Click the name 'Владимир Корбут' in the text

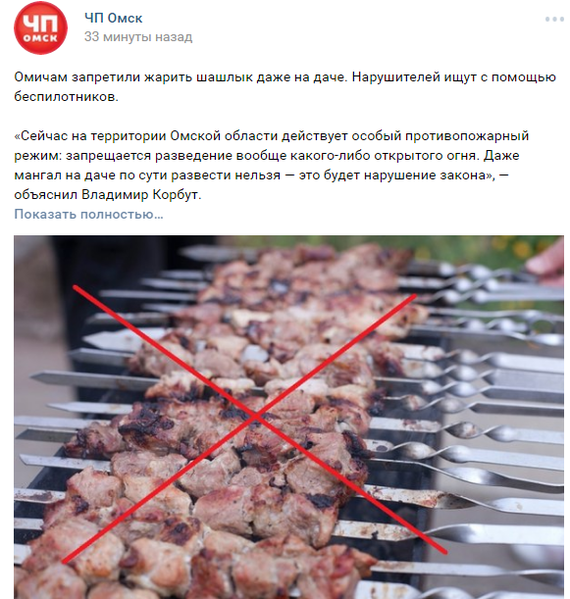click(141, 194)
